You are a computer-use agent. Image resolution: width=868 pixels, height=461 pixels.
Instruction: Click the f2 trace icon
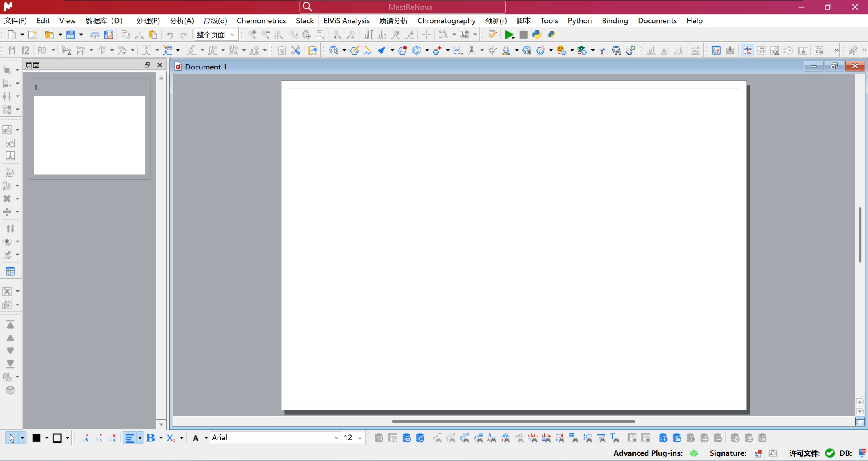[x=25, y=50]
